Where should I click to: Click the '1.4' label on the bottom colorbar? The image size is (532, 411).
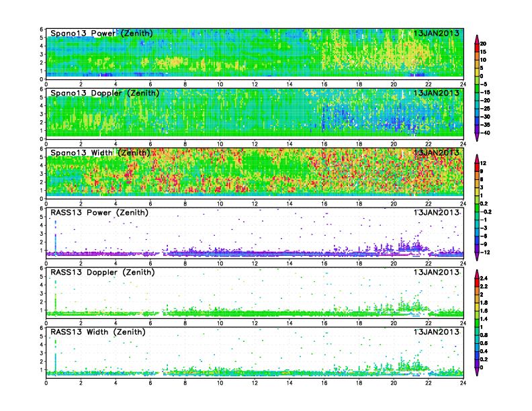tap(484, 319)
